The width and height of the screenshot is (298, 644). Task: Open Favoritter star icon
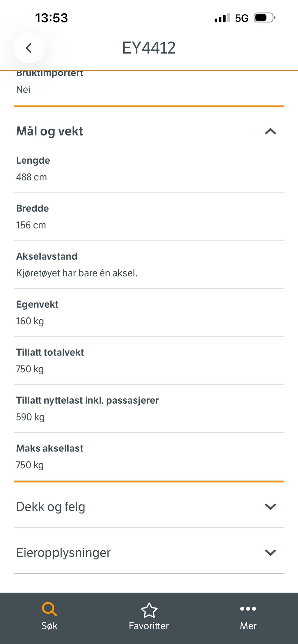click(x=149, y=610)
